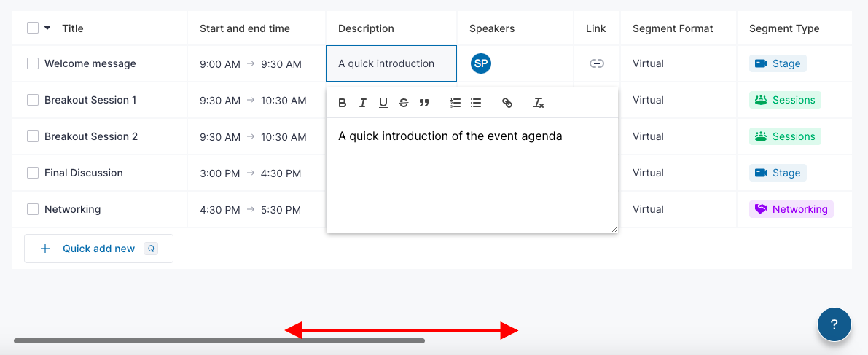
Task: Click the Quick add new button
Action: (98, 249)
